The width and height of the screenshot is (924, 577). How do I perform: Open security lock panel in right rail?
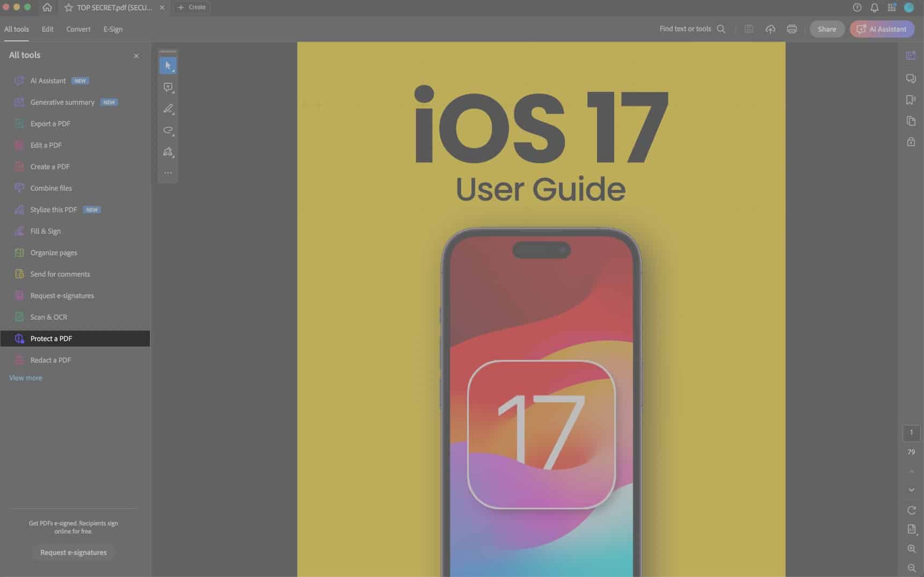pos(911,142)
